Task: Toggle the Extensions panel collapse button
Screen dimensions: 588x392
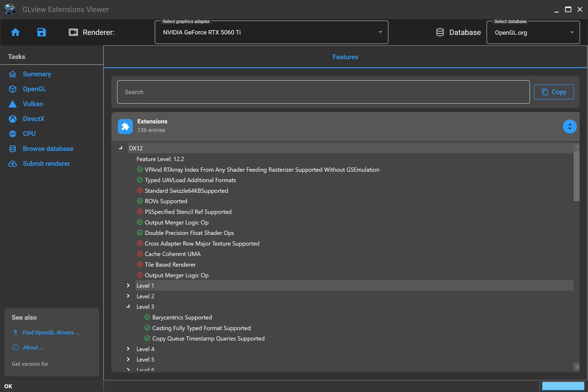Action: pyautogui.click(x=569, y=126)
